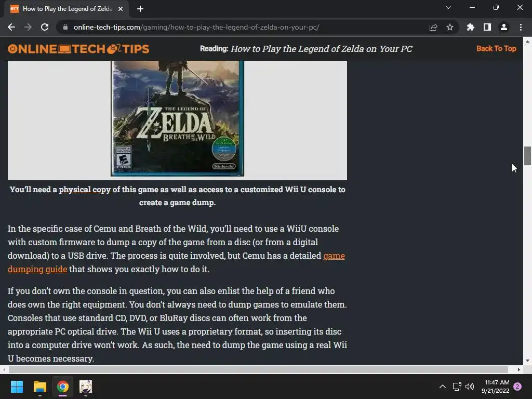Open Online Tech Tips logo homepage

(x=78, y=49)
